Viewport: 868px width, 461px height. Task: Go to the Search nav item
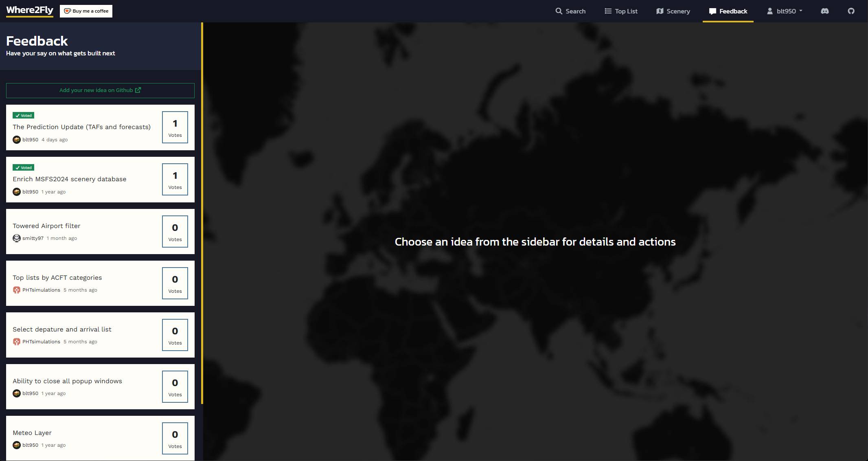[x=570, y=11]
